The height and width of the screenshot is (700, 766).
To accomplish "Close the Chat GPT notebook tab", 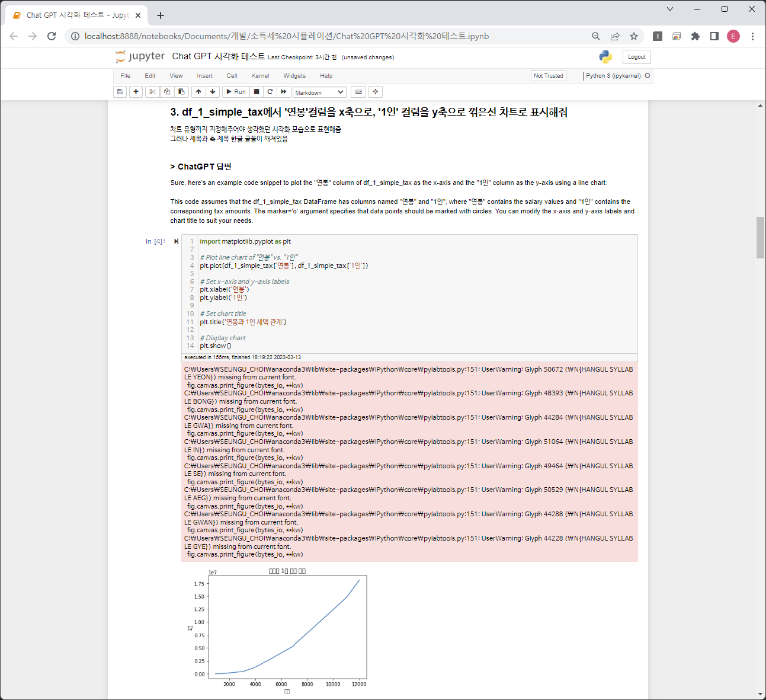I will [x=139, y=15].
